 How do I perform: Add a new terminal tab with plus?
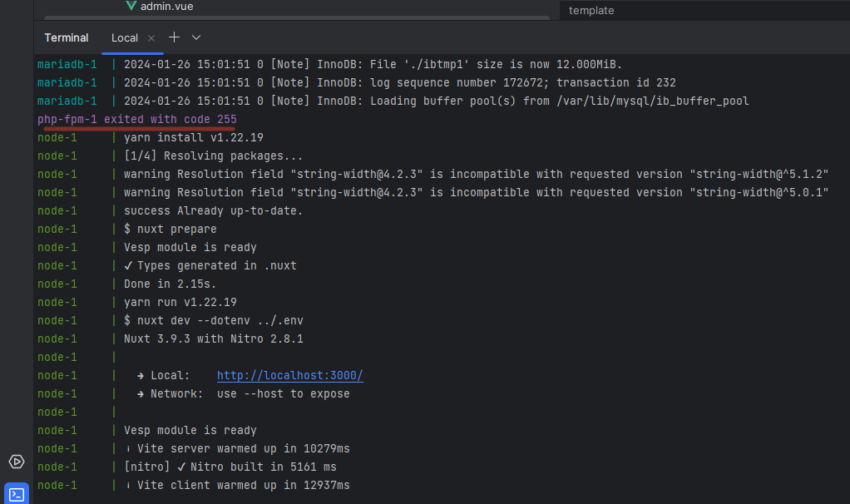pyautogui.click(x=174, y=37)
